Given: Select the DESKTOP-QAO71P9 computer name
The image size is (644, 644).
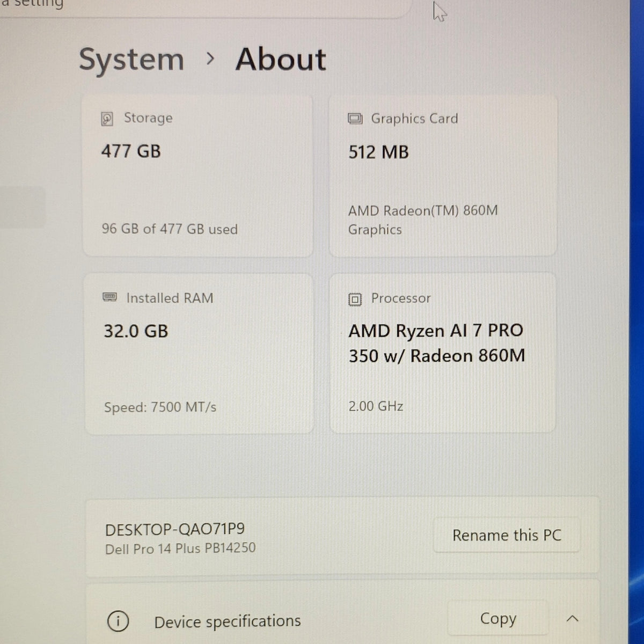Looking at the screenshot, I should tap(175, 530).
